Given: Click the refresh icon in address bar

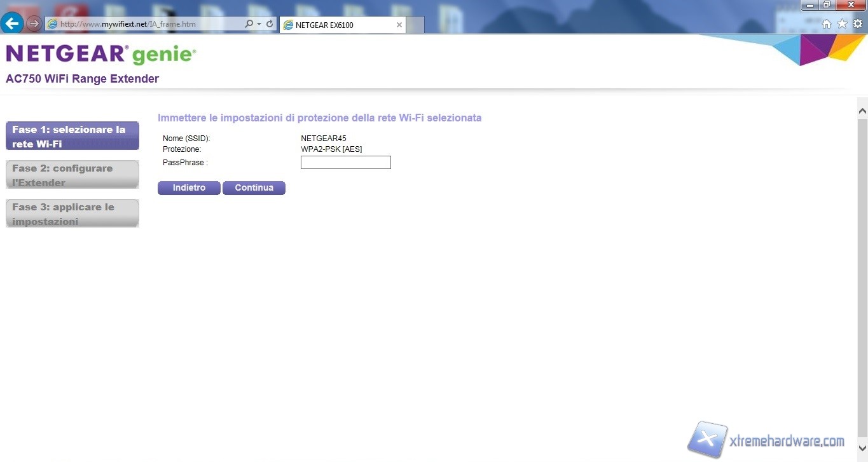Looking at the screenshot, I should pos(270,24).
